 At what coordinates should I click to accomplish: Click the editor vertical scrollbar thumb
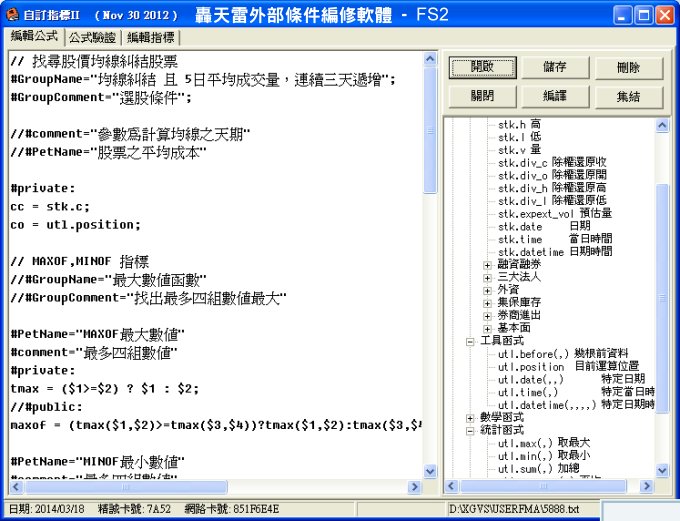[430, 129]
